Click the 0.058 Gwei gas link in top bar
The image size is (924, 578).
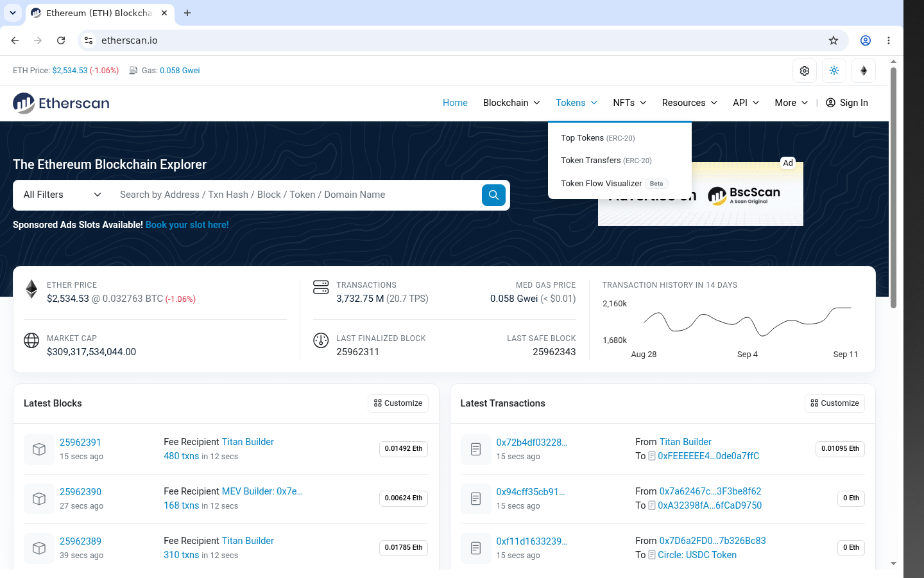coord(180,71)
